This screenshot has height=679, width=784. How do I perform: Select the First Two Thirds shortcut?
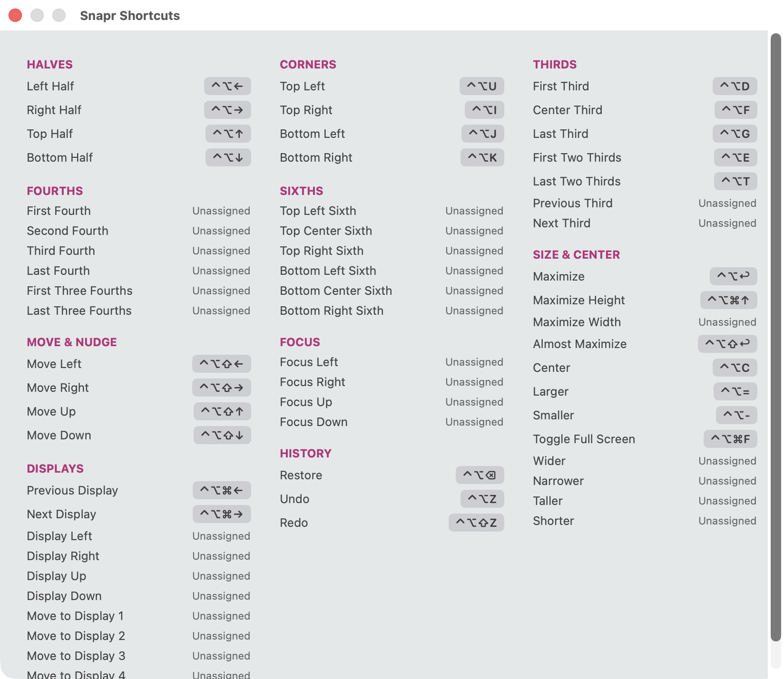tap(735, 157)
